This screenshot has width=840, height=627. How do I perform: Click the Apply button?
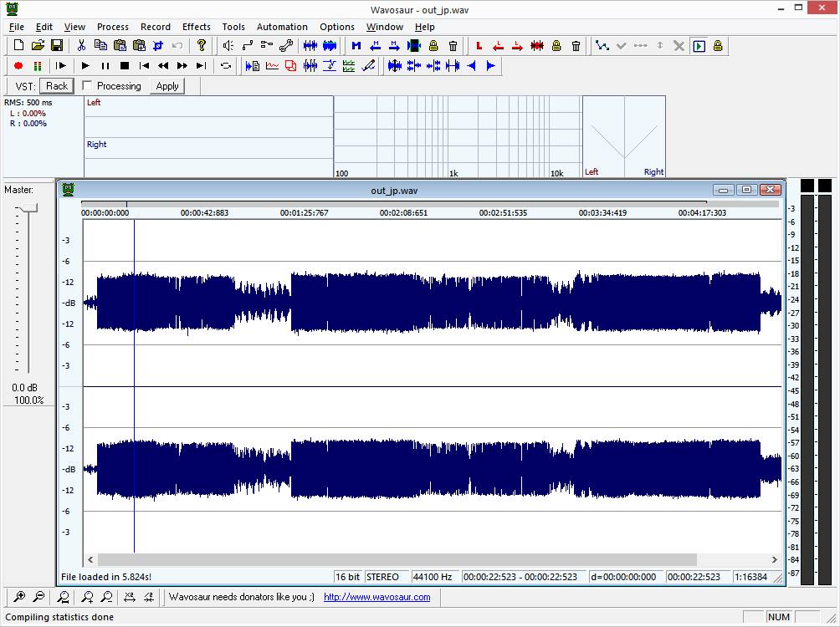(x=167, y=86)
